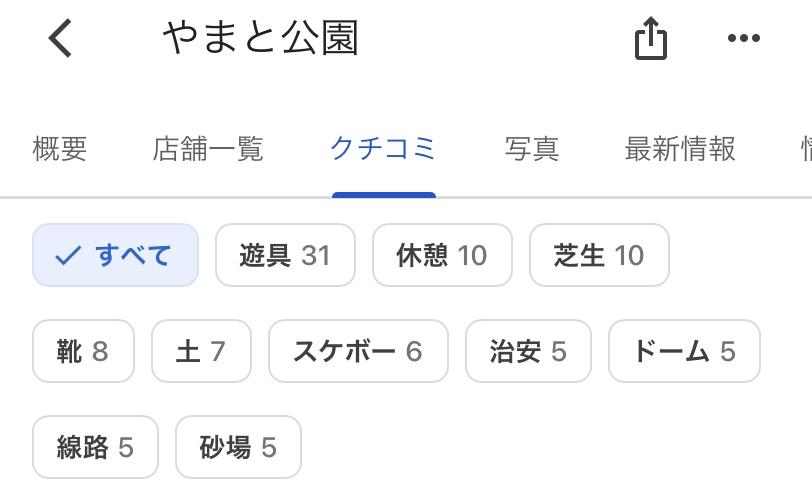Switch to the 概要 tab
This screenshot has height=492, width=812.
click(60, 149)
